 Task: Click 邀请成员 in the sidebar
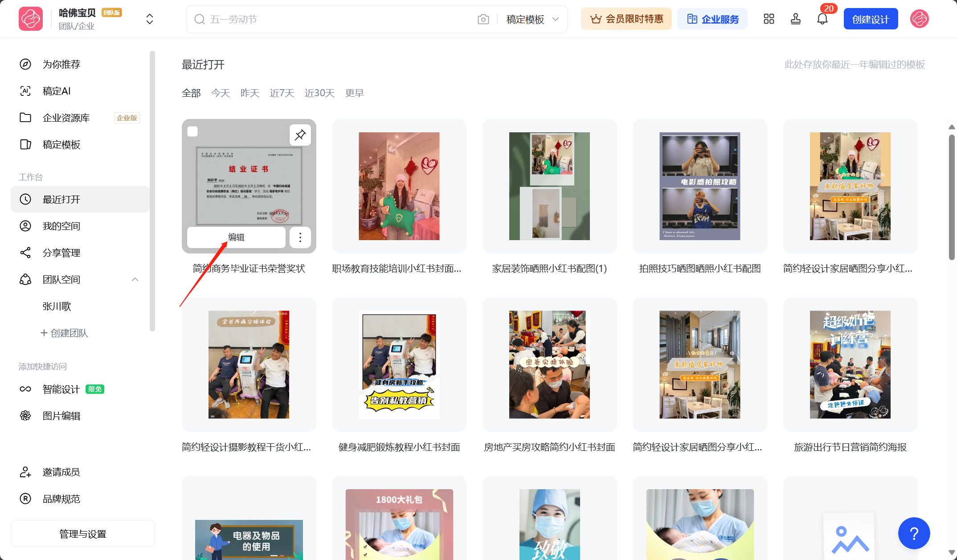click(x=61, y=472)
